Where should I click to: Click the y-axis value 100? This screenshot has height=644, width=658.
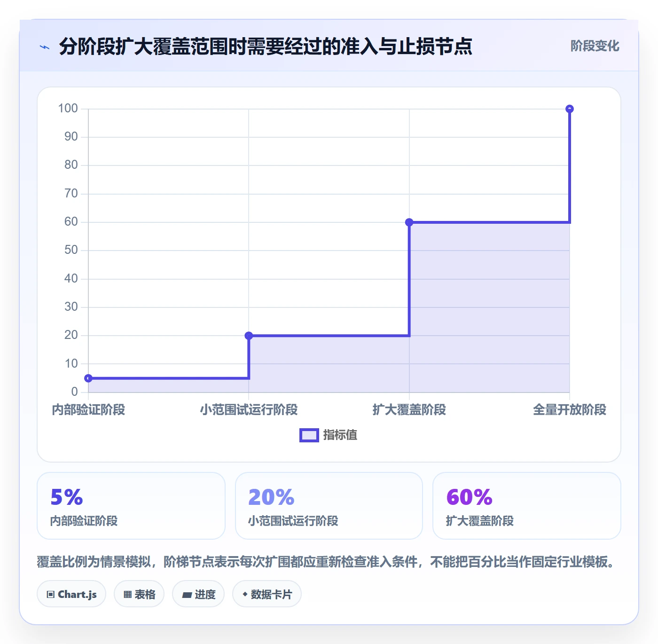click(x=68, y=109)
